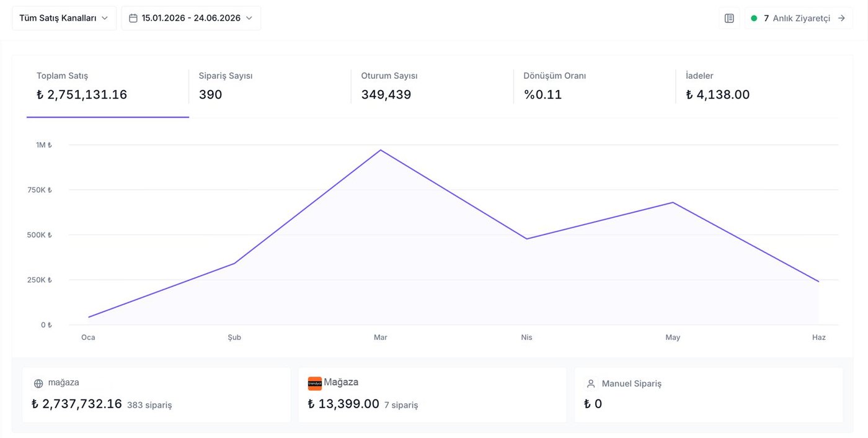
Task: Select the Toplam Satış tab
Action: [x=108, y=87]
